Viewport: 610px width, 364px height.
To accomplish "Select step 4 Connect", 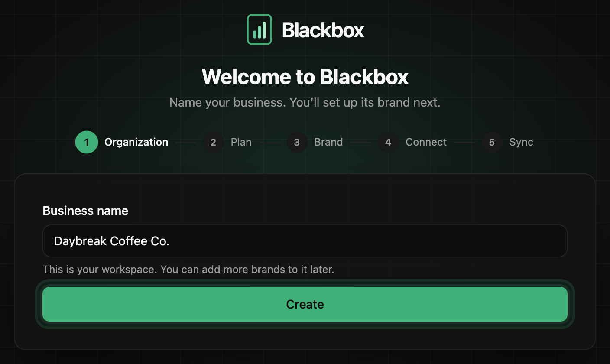I will click(x=412, y=142).
